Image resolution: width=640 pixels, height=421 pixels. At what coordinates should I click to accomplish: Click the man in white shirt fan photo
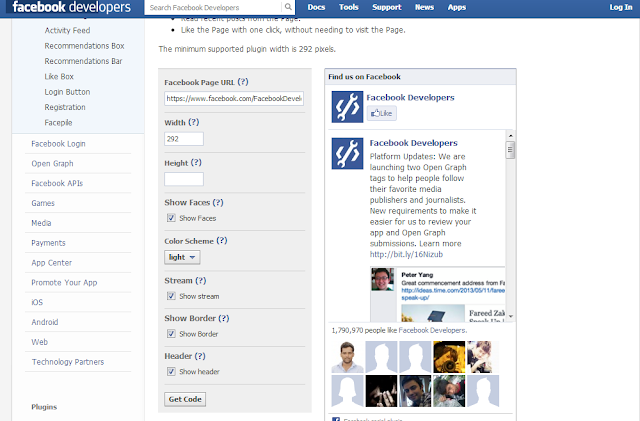click(347, 357)
